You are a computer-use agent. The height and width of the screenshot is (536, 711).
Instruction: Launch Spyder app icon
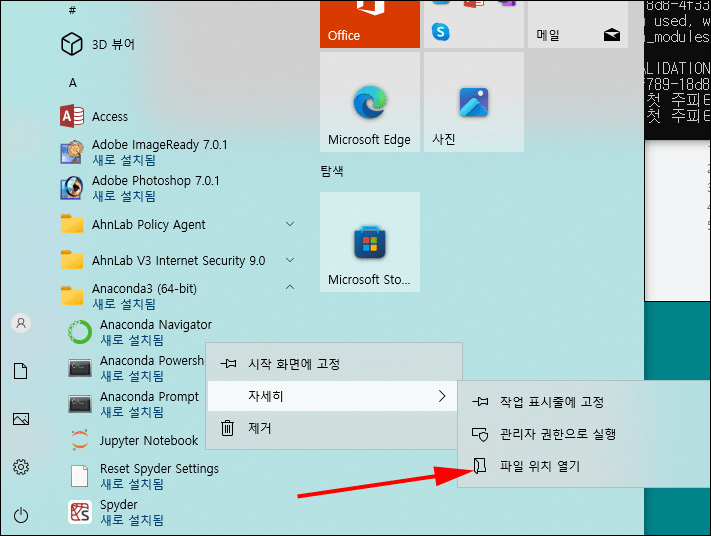(x=80, y=512)
